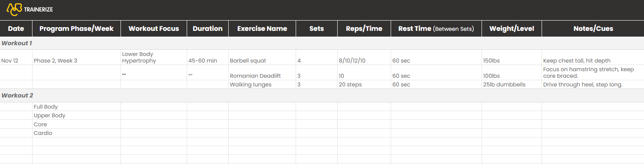Select the 25lb dumbbells weight cell
Image resolution: width=644 pixels, height=165 pixels.
pyautogui.click(x=512, y=84)
